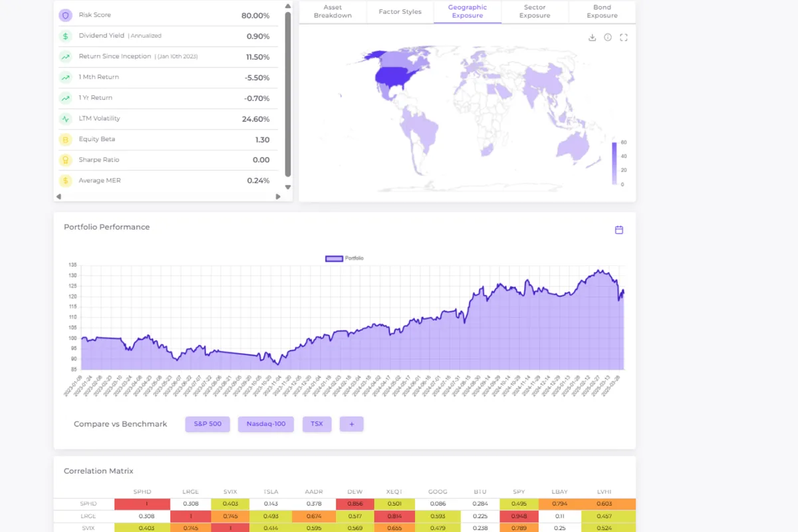Screen dimensions: 798x532
Task: Select the Factor Styles tab
Action: 400,12
